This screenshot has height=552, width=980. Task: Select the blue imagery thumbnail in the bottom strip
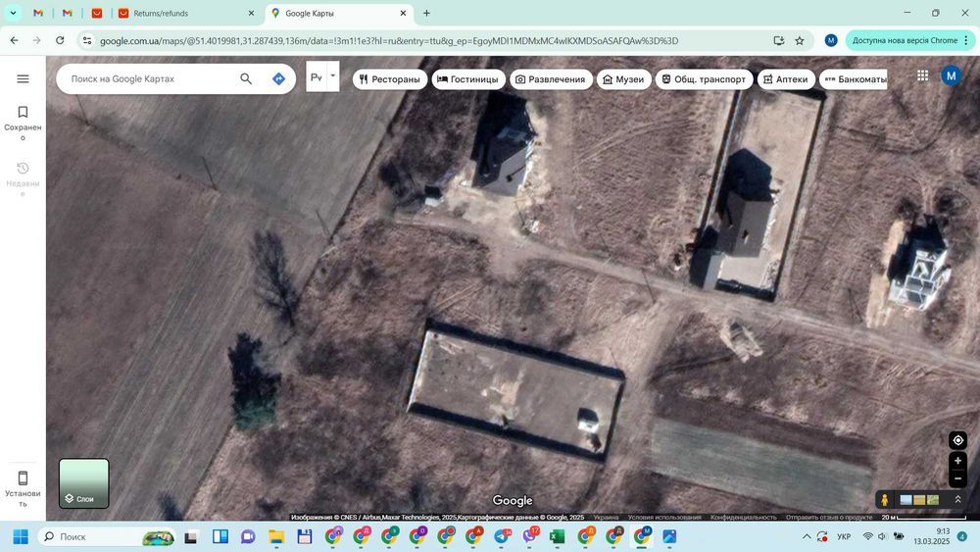[x=906, y=499]
